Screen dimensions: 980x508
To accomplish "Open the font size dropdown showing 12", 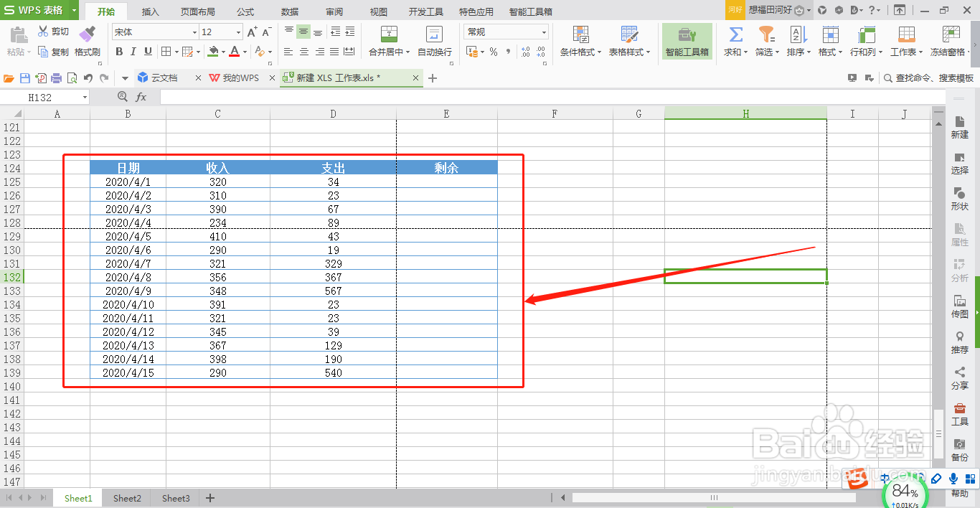I will 239,32.
